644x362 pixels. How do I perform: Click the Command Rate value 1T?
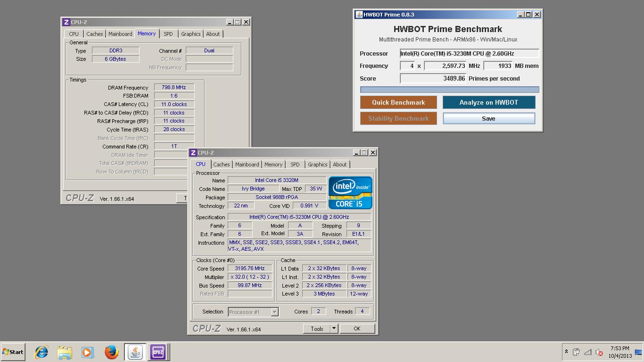tap(174, 147)
